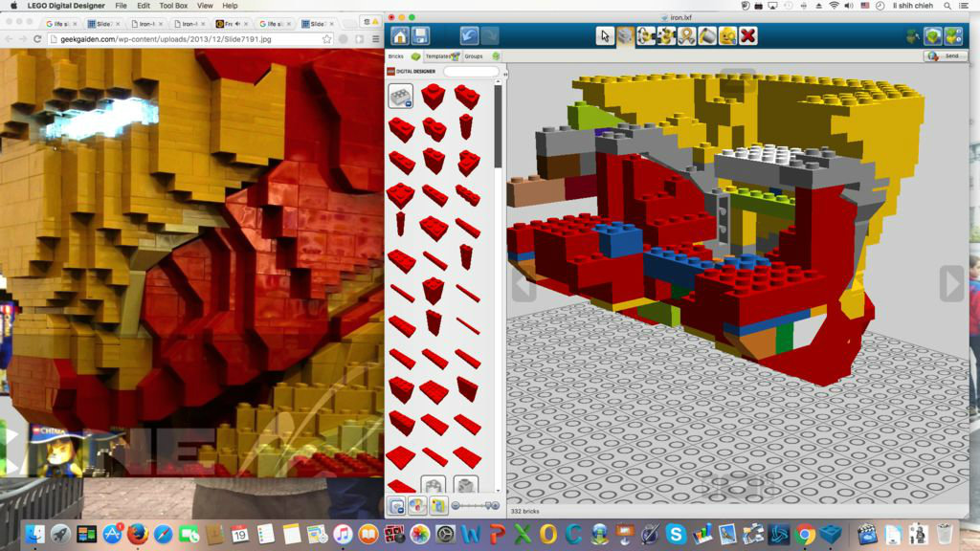Open Finder from the Dock
980x551 pixels.
[35, 534]
